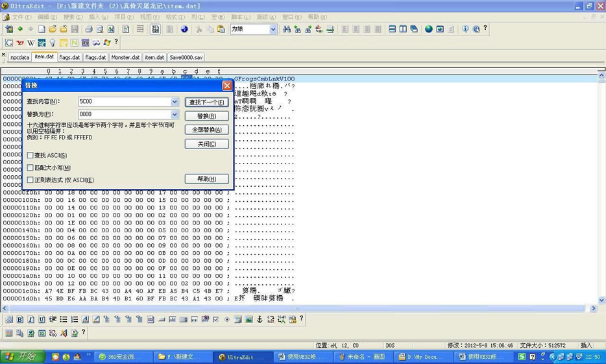606x364 pixels.
Task: Click the Windows 开始 start button
Action: tap(23, 357)
